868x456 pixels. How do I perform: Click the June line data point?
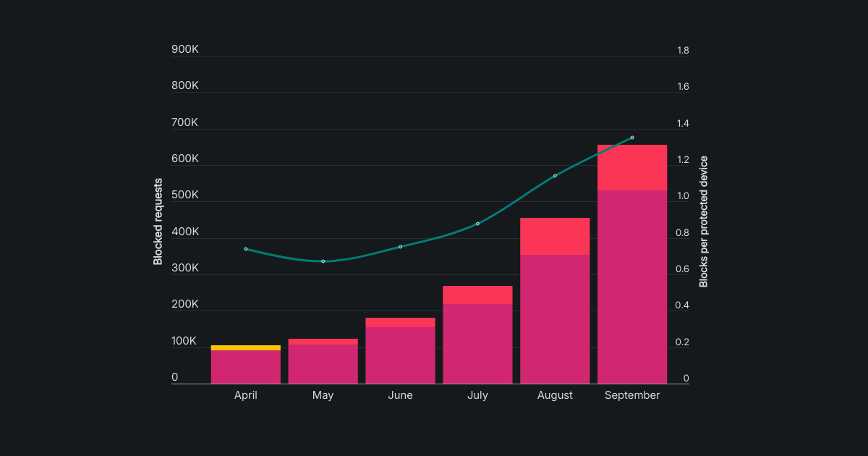coord(401,247)
